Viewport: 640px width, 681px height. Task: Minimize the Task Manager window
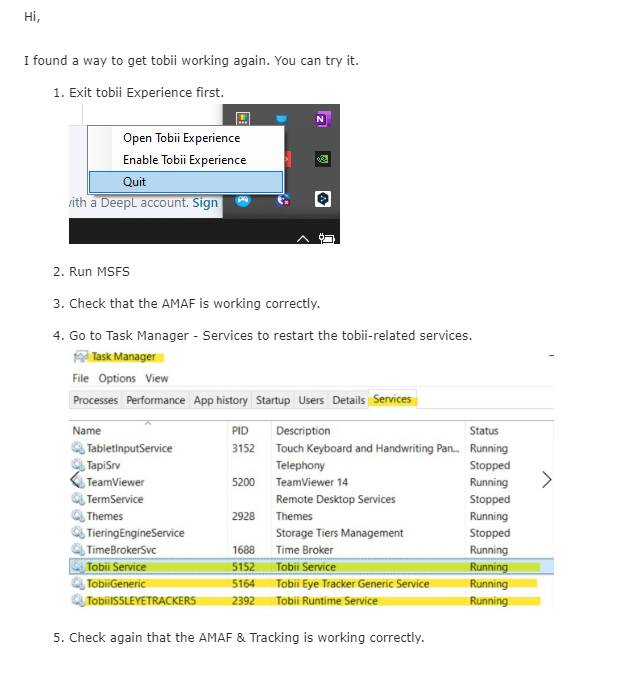(x=551, y=356)
